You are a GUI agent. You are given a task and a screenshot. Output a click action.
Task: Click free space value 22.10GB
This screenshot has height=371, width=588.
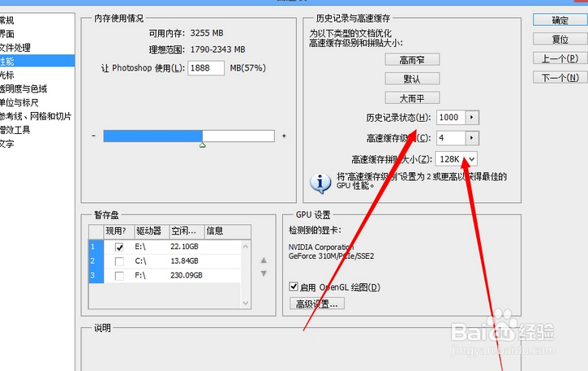coord(184,247)
